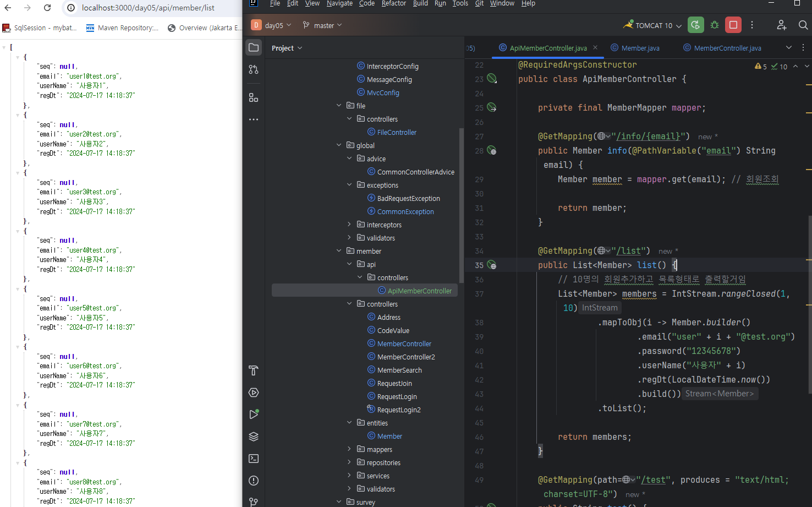
Task: Open the Refactor menu
Action: (x=393, y=3)
